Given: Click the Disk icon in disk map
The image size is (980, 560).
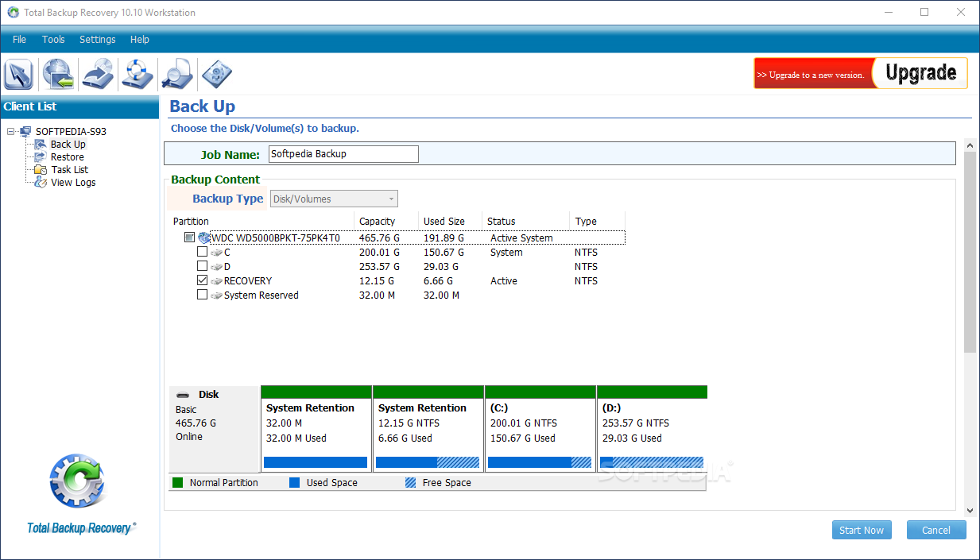Looking at the screenshot, I should tap(183, 395).
